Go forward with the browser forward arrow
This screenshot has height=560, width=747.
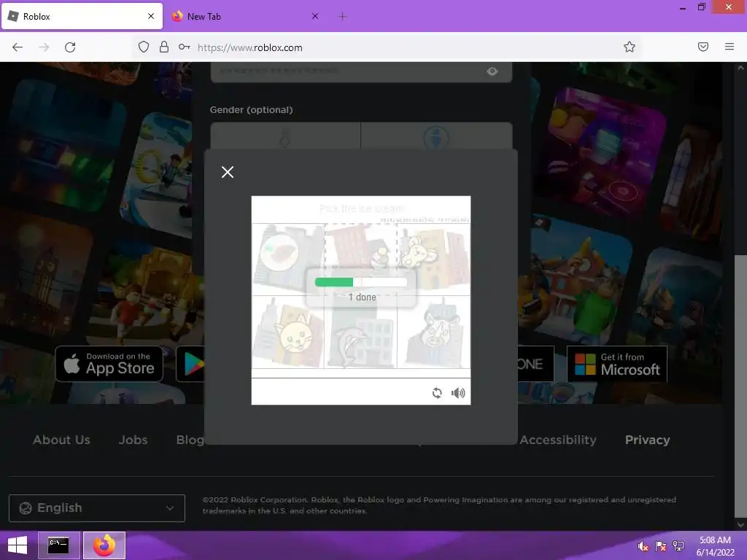[44, 47]
